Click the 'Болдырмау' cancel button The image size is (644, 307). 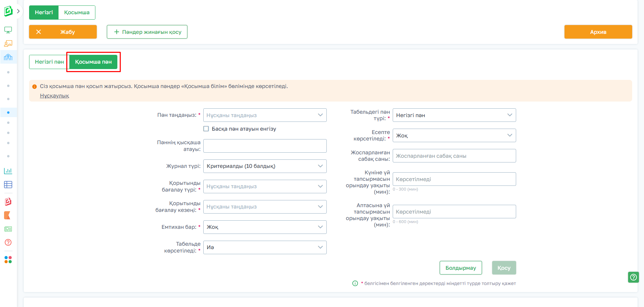click(x=460, y=268)
